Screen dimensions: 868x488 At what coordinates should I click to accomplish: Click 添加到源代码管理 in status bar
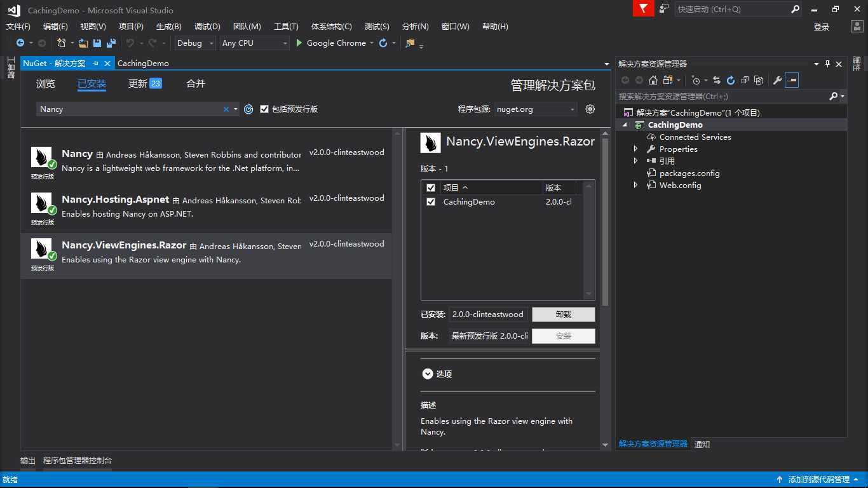(818, 480)
